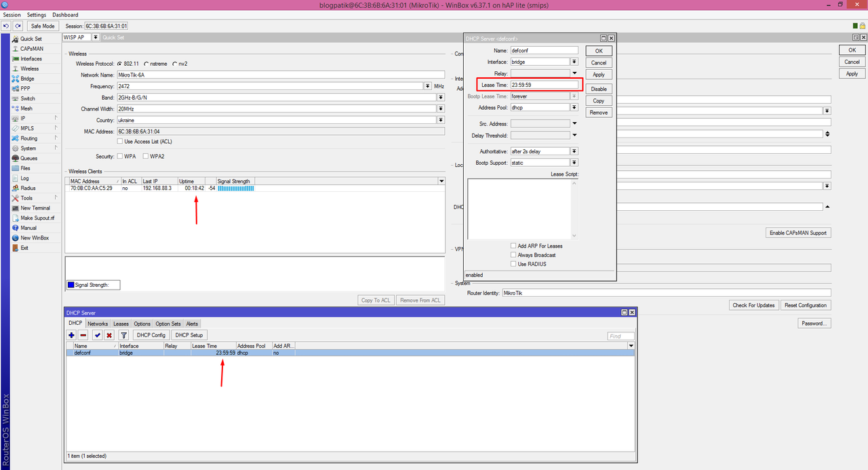Open the Wireless sidebar item
This screenshot has height=470, width=868.
click(x=29, y=68)
